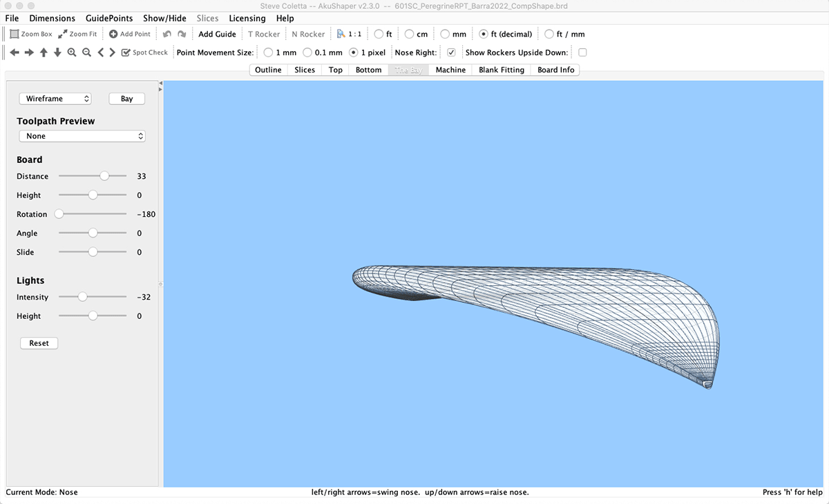The width and height of the screenshot is (829, 504).
Task: Activate the Zoom Box tool
Action: 31,34
